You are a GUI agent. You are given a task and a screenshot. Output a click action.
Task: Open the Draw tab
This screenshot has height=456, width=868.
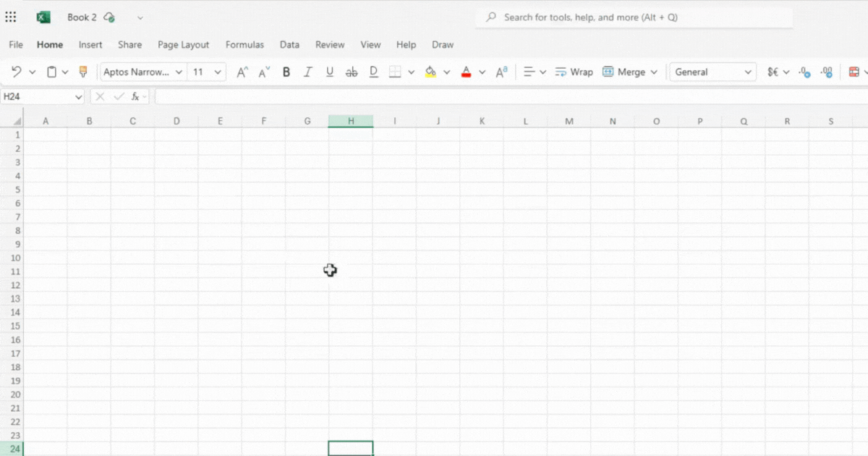point(443,45)
